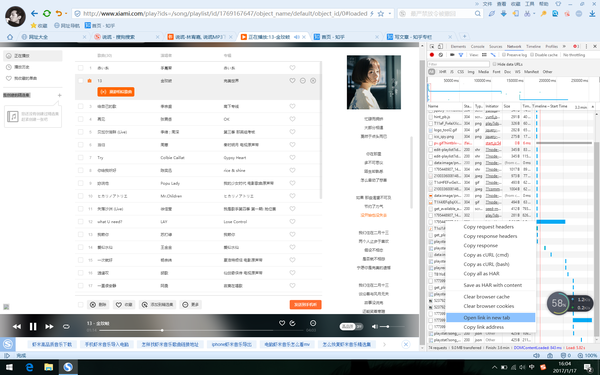Click red record network log button
The image size is (600, 375).
pyautogui.click(x=432, y=55)
